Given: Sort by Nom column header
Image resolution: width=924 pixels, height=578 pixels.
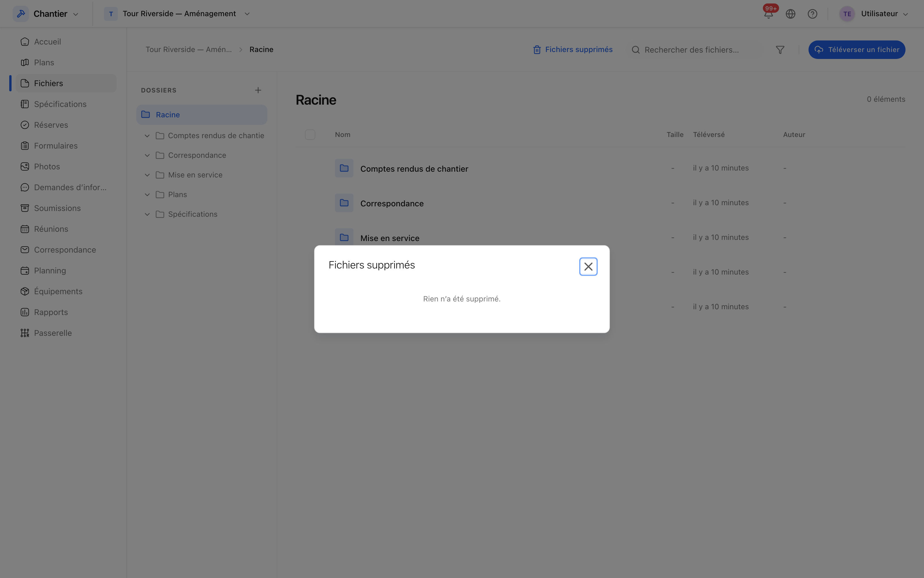Looking at the screenshot, I should (342, 135).
